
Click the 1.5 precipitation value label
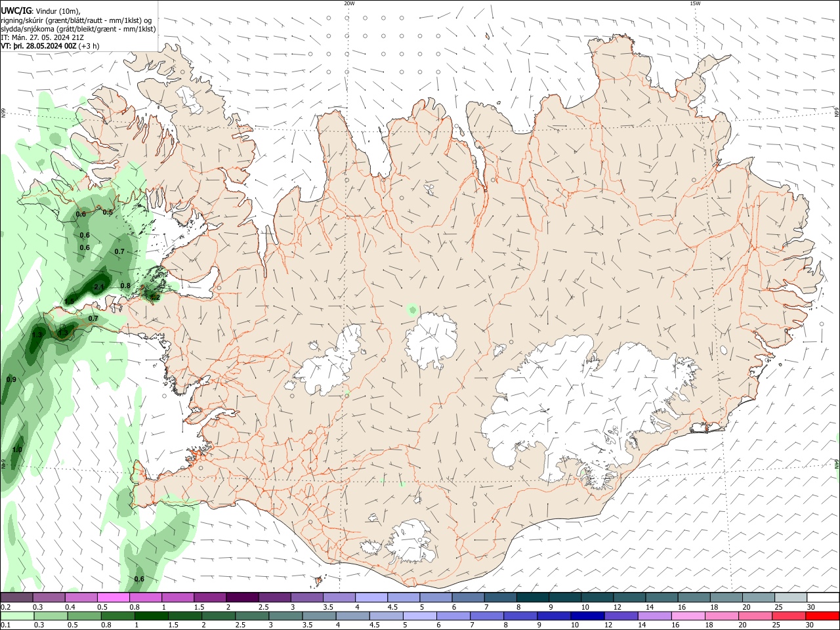pos(69,301)
